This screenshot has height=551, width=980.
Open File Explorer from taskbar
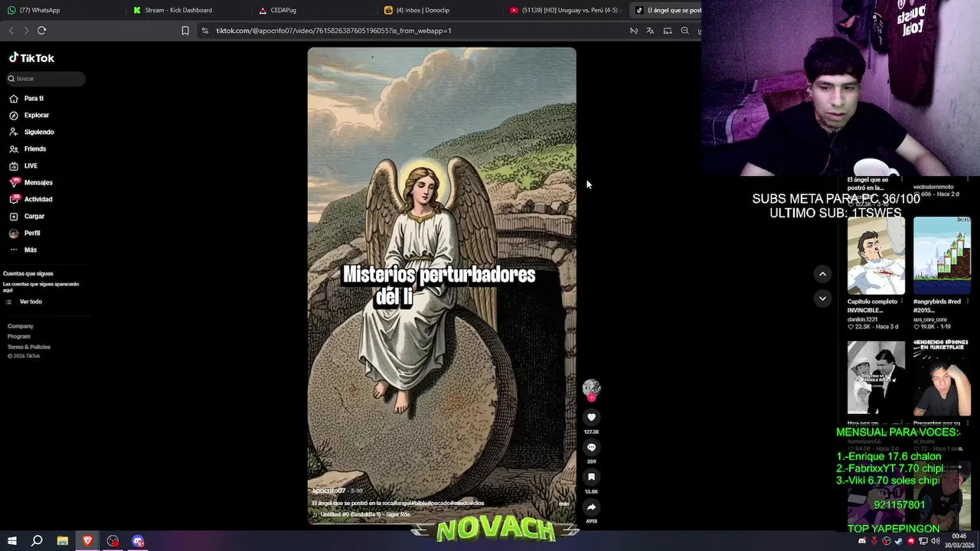(62, 541)
